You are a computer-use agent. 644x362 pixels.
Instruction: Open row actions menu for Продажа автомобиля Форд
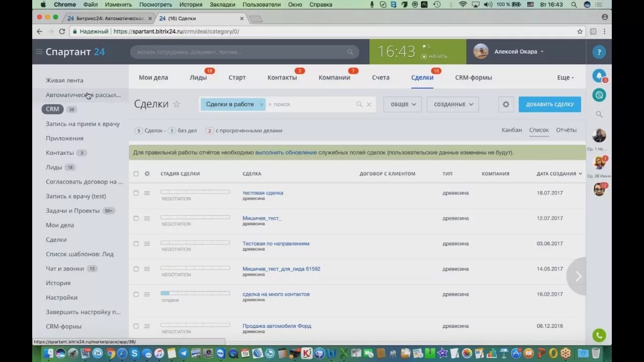[147, 326]
